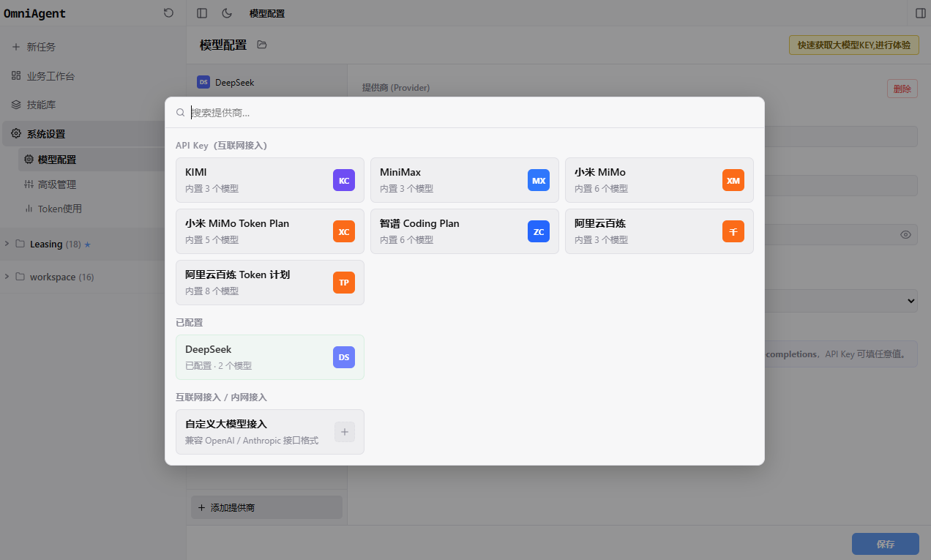This screenshot has width=931, height=560.
Task: Click the MX badge on MiniMax card
Action: pos(539,180)
